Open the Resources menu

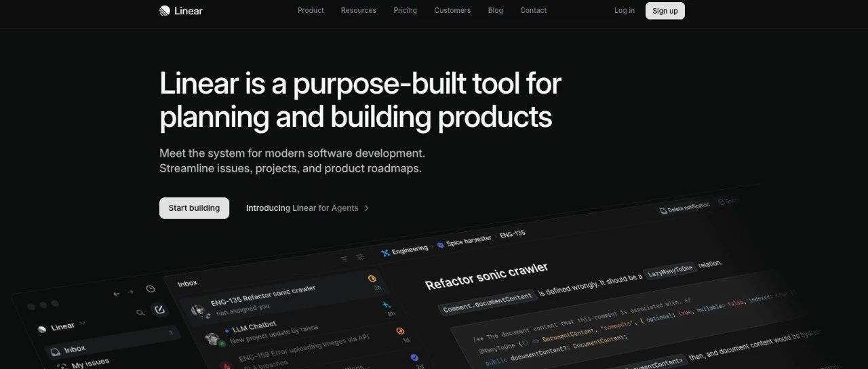click(358, 10)
